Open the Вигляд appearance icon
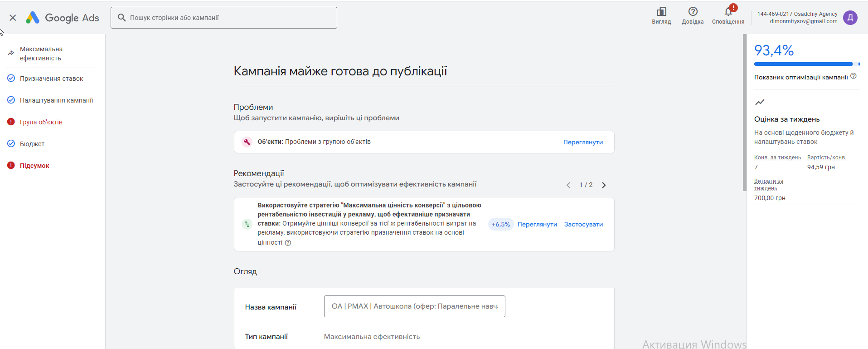This screenshot has width=868, height=349. [661, 12]
